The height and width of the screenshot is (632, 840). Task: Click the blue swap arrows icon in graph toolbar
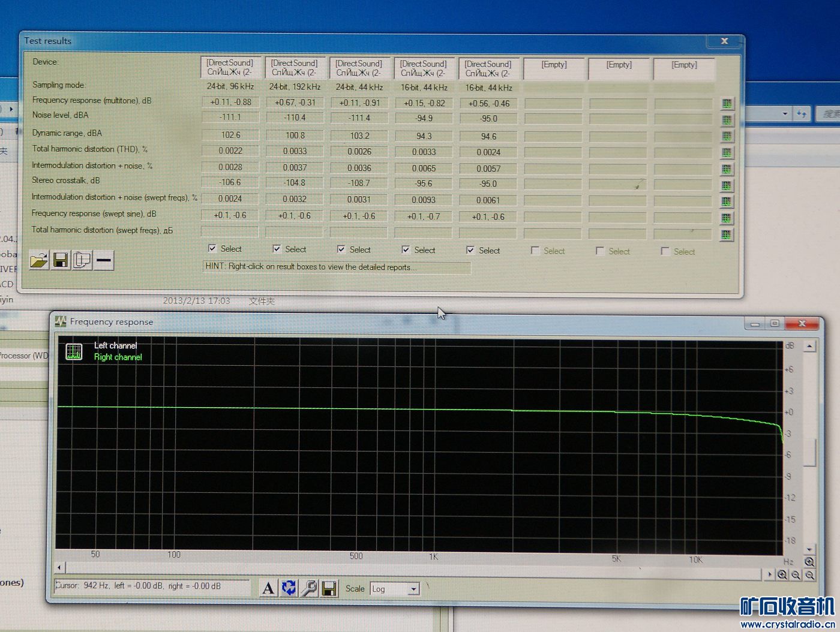[x=289, y=588]
